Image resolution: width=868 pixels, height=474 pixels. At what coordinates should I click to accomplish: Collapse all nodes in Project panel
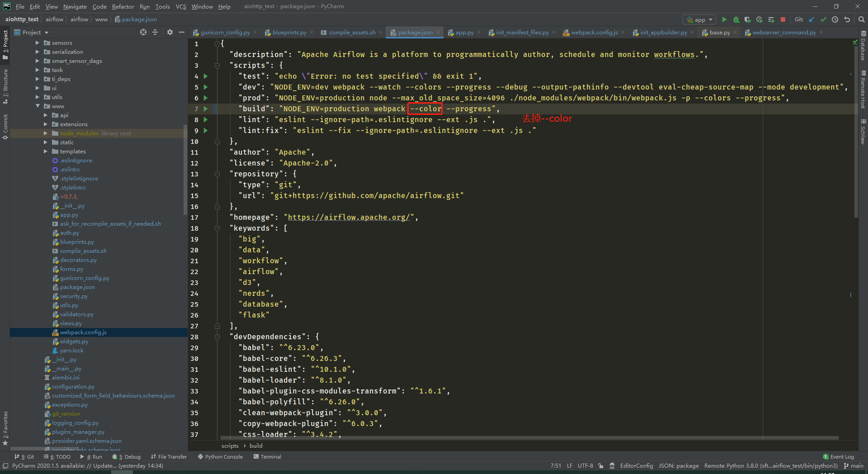pyautogui.click(x=155, y=32)
